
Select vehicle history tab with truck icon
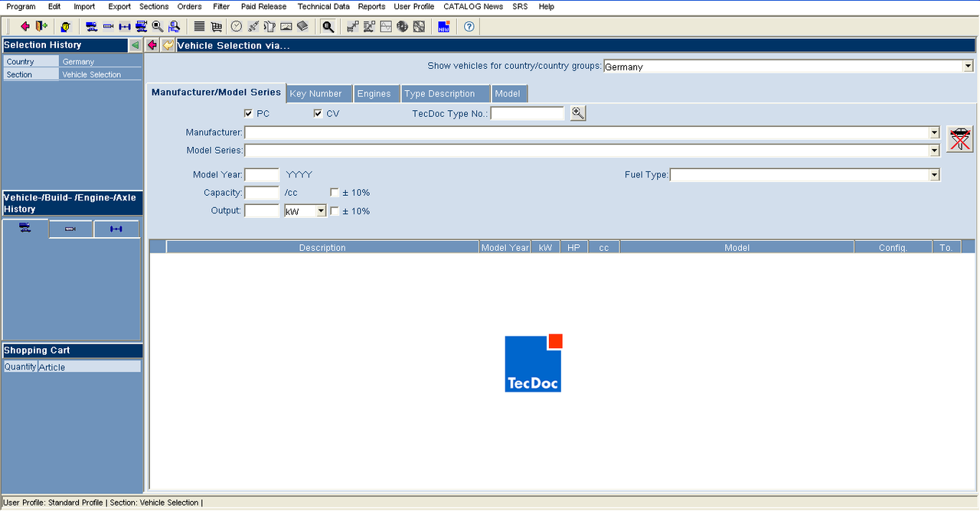(25, 228)
